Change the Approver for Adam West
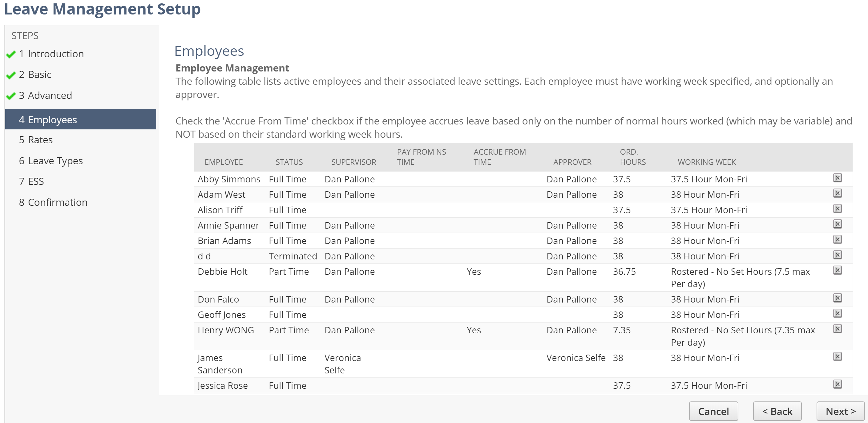This screenshot has height=423, width=868. (571, 194)
